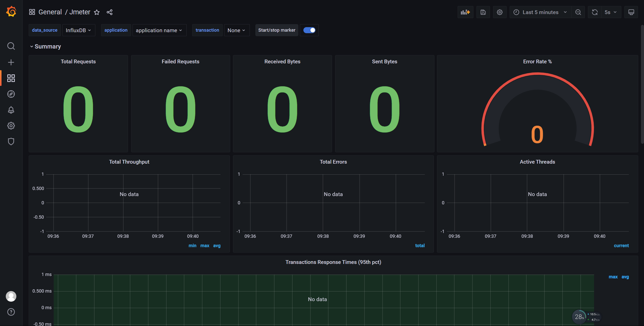Viewport: 644px width, 326px height.
Task: Open the Last 5 minutes time picker
Action: pyautogui.click(x=540, y=12)
